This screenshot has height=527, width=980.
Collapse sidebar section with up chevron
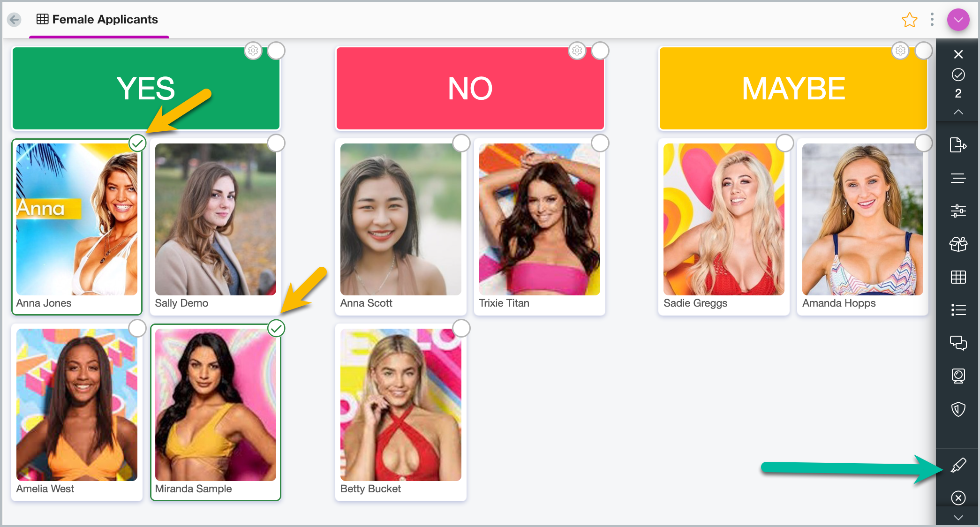point(958,112)
